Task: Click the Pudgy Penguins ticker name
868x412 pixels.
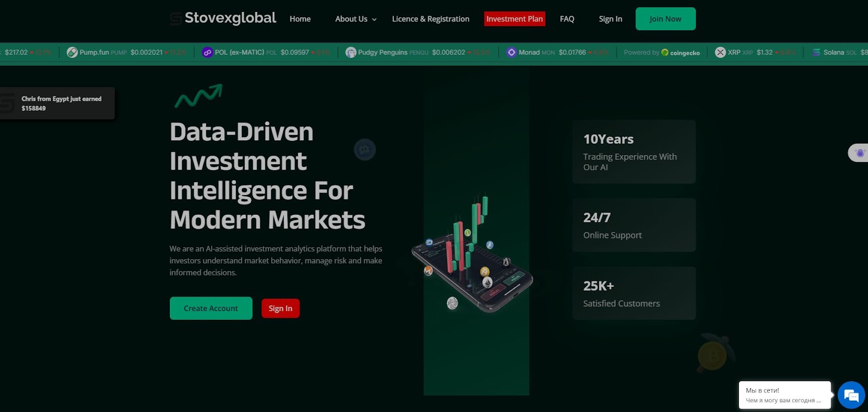Action: (x=382, y=53)
